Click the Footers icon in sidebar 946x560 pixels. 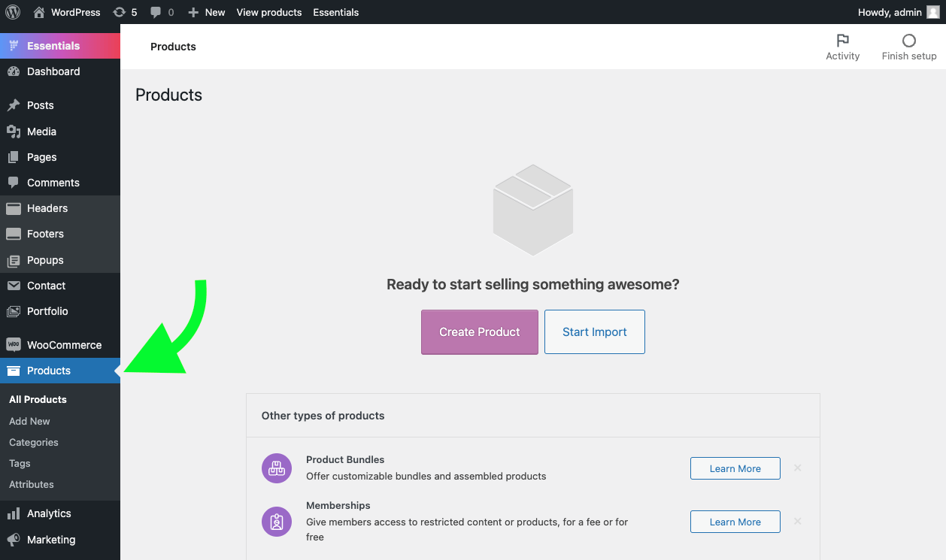(x=14, y=234)
